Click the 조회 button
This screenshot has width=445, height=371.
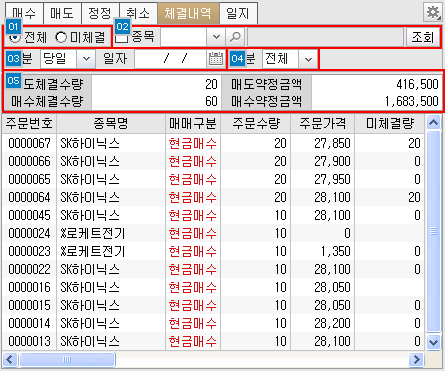coord(423,37)
